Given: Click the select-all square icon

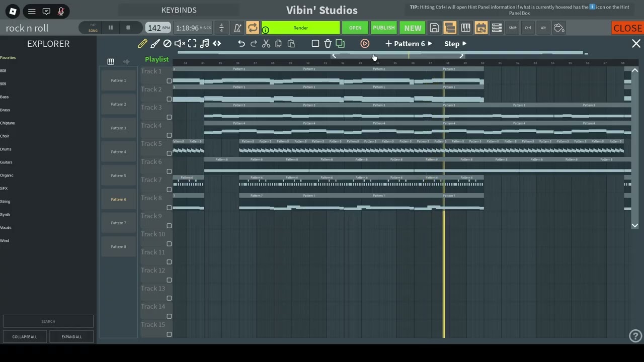Looking at the screenshot, I should click(315, 44).
